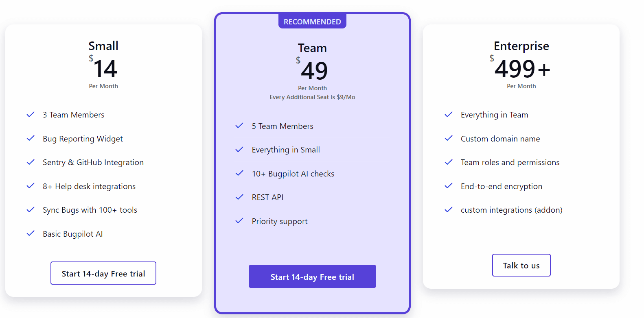Click the checkmark beside Priority support
Viewport: 644px width, 318px height.
click(239, 221)
